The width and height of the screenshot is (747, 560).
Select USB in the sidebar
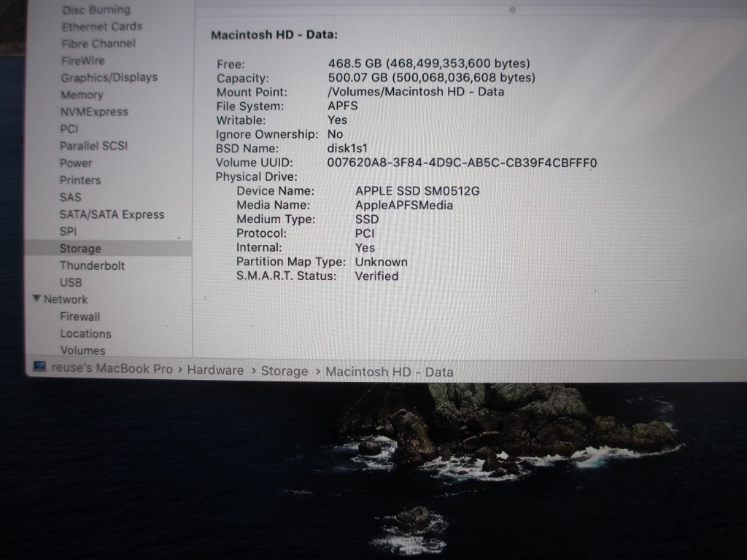coord(71,283)
